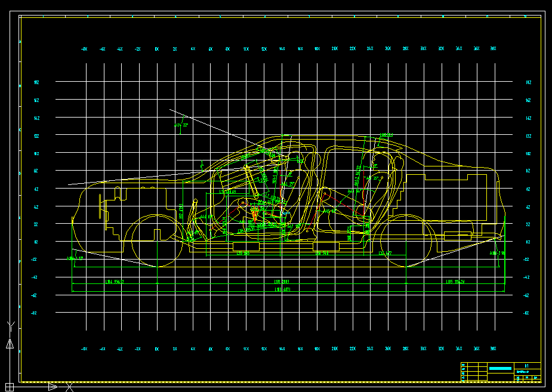
Task: Select the L105 rear overhang dimension label
Action: click(455, 282)
